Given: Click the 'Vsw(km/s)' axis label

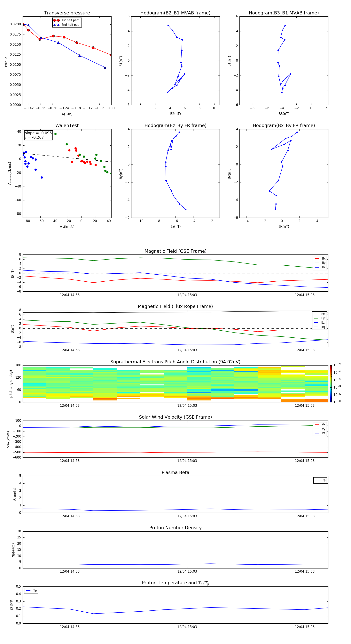Looking at the screenshot, I should [x=8, y=439].
